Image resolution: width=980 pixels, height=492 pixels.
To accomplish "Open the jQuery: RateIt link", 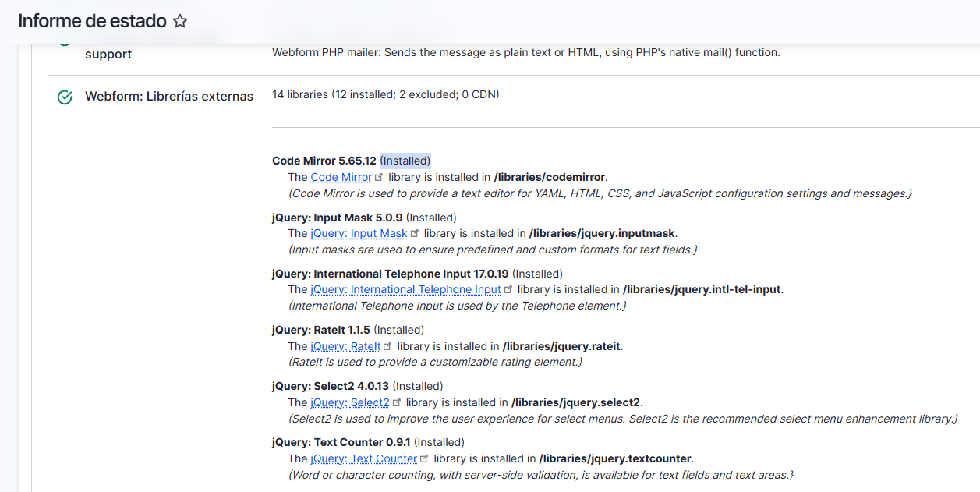I will coord(345,346).
